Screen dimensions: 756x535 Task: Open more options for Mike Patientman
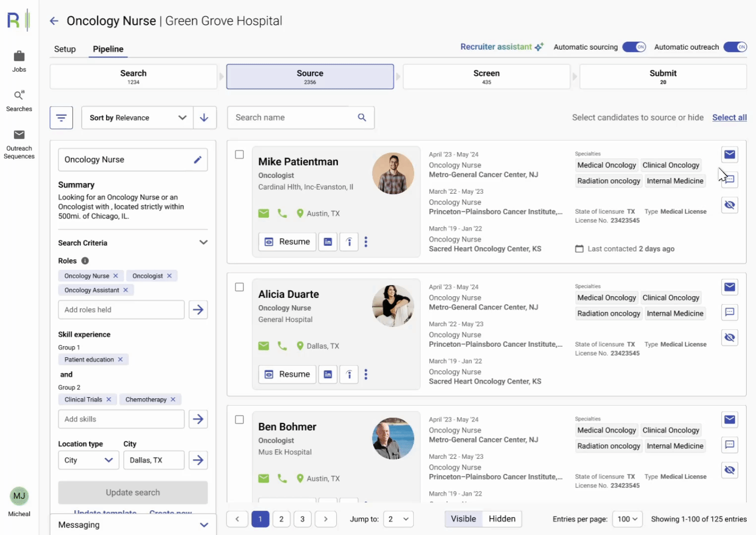pos(366,242)
